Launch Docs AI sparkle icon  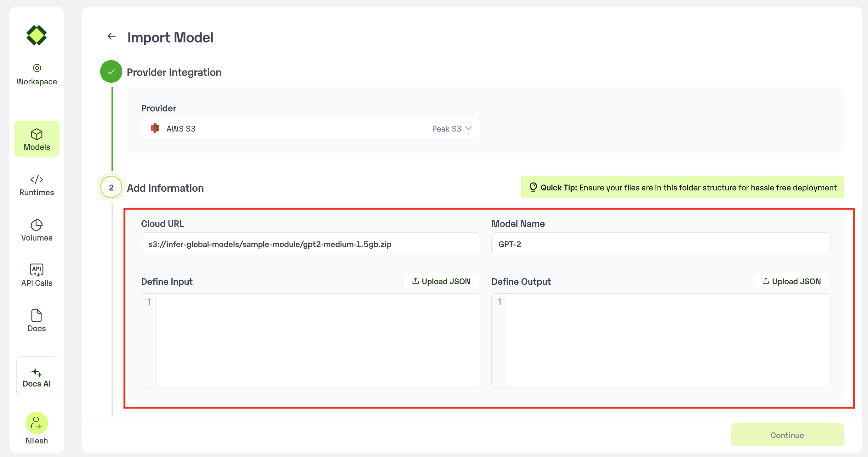[x=37, y=372]
